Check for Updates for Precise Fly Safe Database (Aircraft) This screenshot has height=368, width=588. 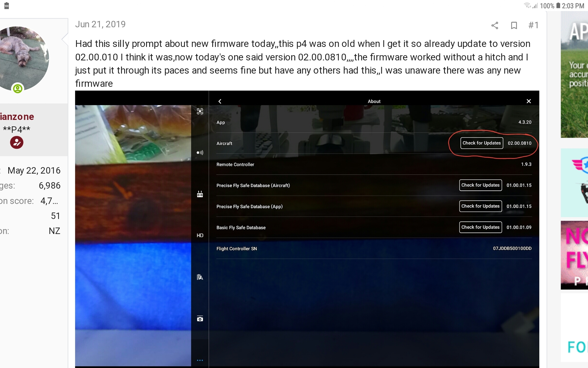tap(481, 185)
